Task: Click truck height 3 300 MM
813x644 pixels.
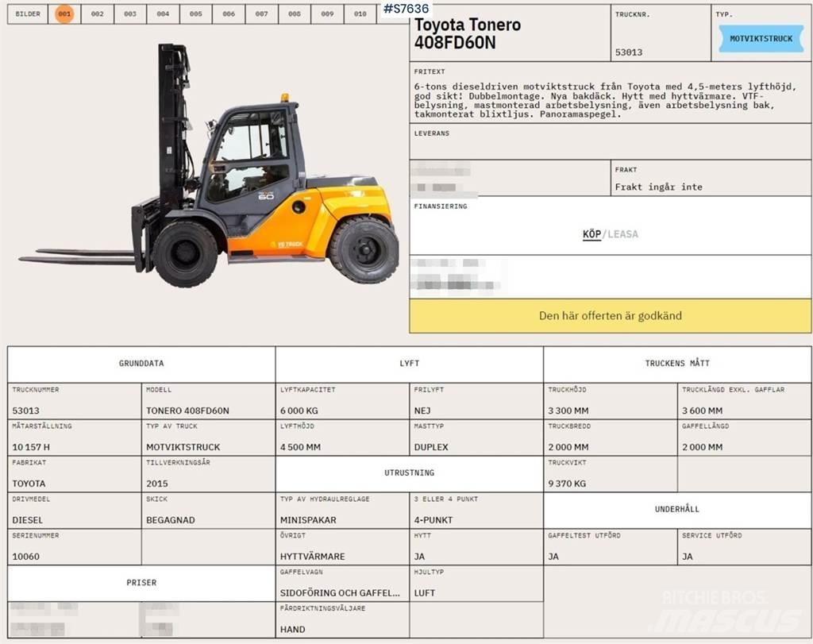Action: [568, 411]
